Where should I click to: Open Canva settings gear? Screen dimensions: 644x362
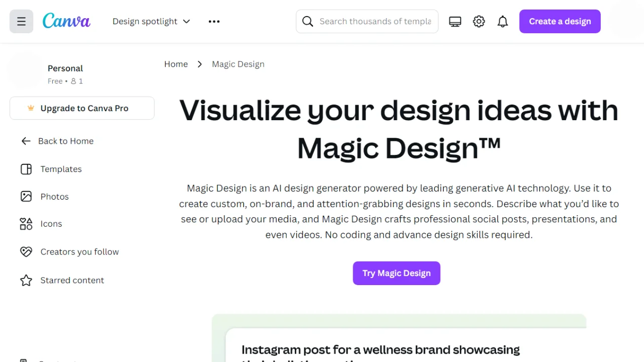tap(478, 21)
